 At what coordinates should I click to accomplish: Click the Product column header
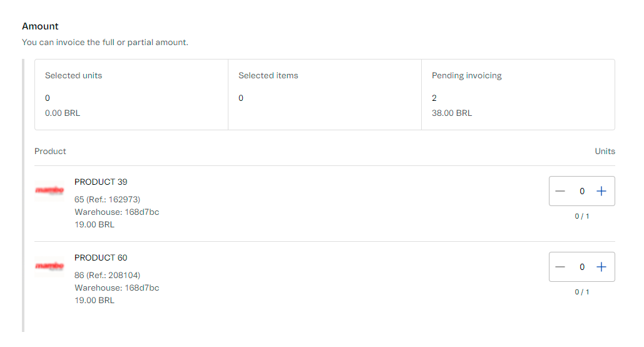pos(50,151)
